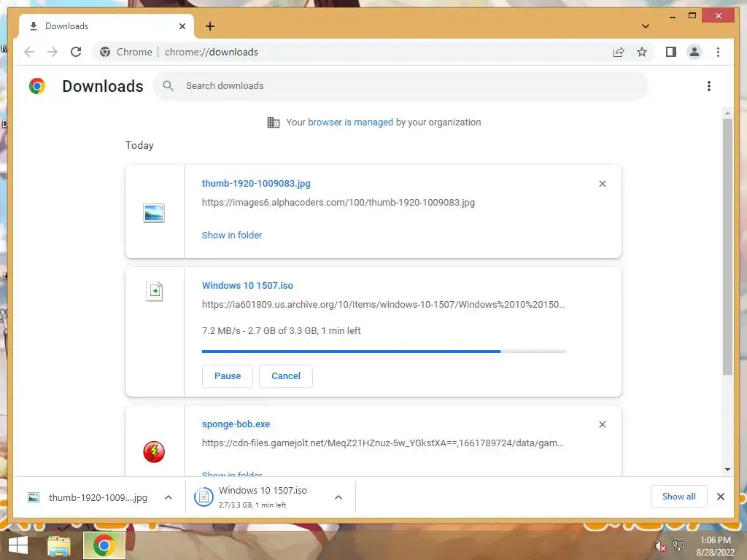Image resolution: width=747 pixels, height=560 pixels.
Task: Open File Explorer from the taskbar
Action: pos(59,545)
